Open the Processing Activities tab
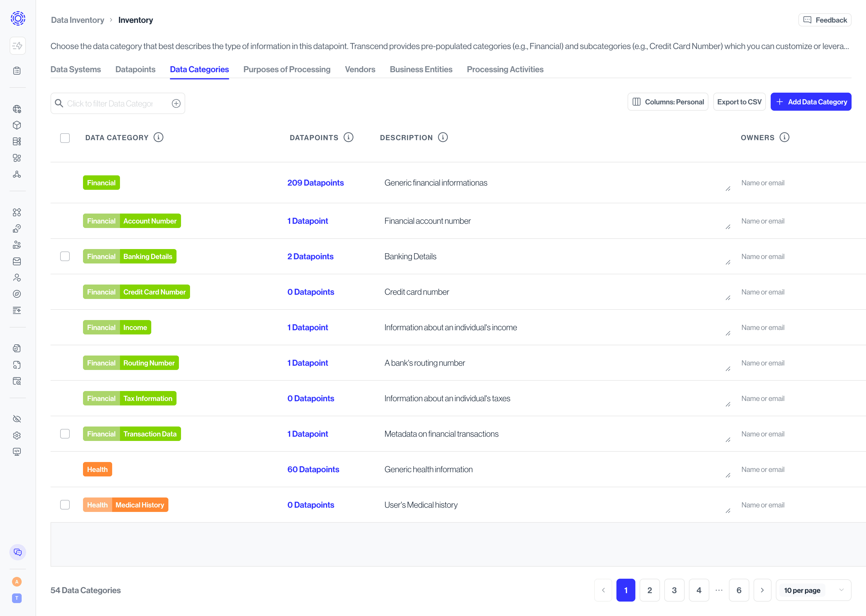The height and width of the screenshot is (616, 866). coord(505,69)
